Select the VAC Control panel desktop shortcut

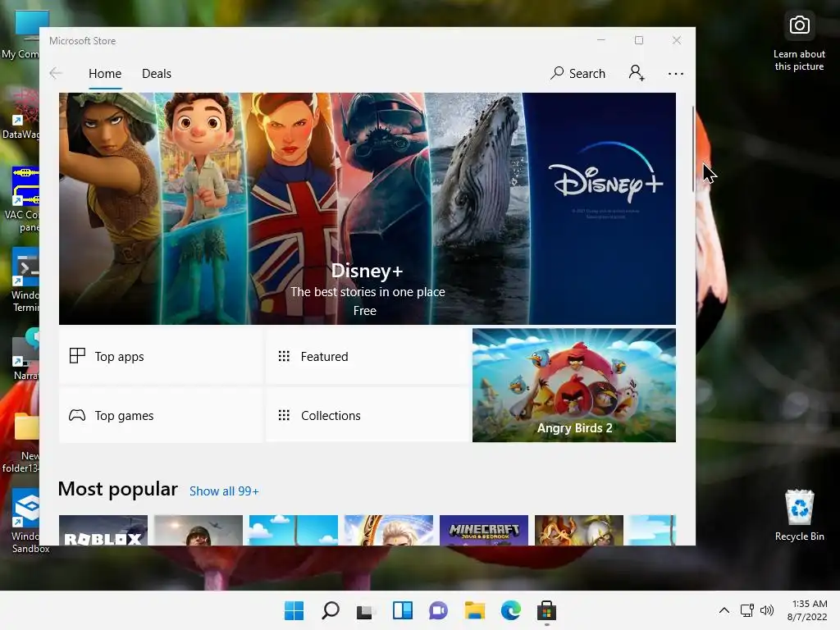click(21, 200)
